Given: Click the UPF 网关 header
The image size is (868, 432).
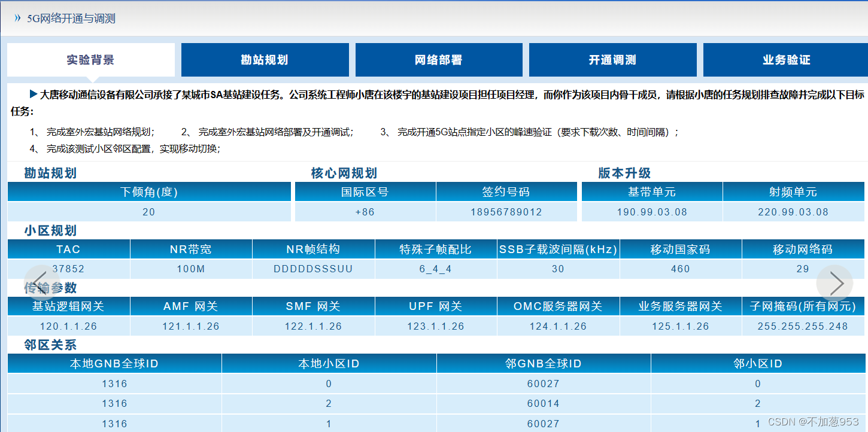Looking at the screenshot, I should (x=436, y=307).
